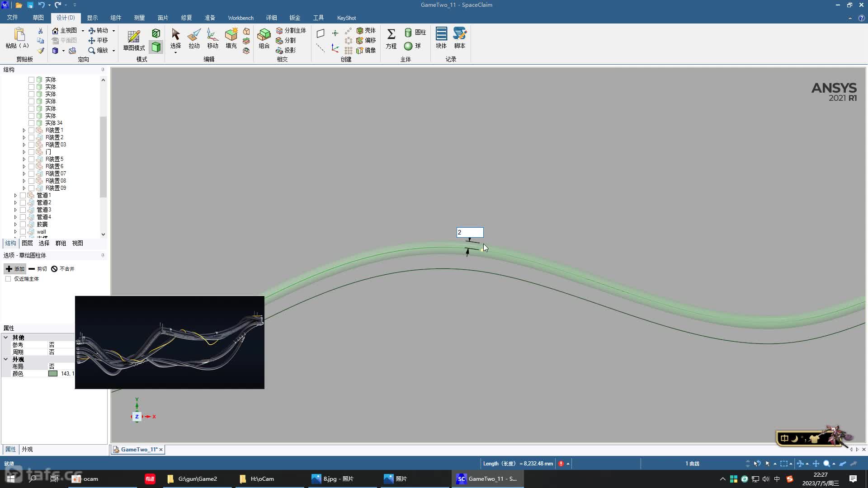The width and height of the screenshot is (868, 488).
Task: Select the Zoom (缩放) magnifier tool
Action: click(x=99, y=50)
